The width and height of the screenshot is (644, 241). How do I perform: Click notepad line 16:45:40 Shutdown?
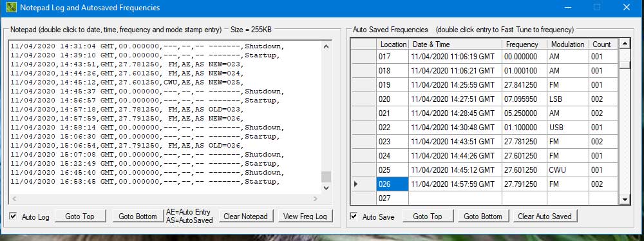[x=147, y=172]
